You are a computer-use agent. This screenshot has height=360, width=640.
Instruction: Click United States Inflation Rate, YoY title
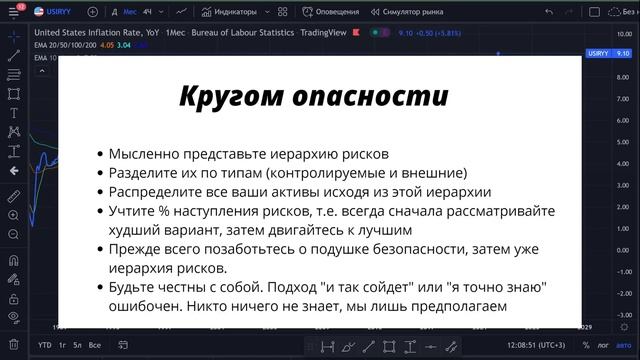(x=97, y=33)
